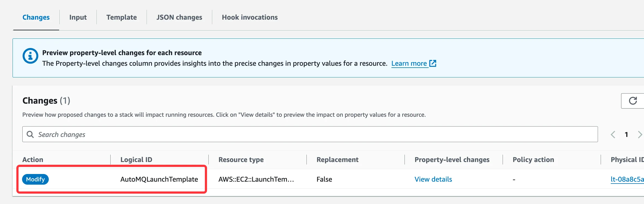Switch to the JSON changes tab
Screen dimensions: 644x204
(x=179, y=17)
